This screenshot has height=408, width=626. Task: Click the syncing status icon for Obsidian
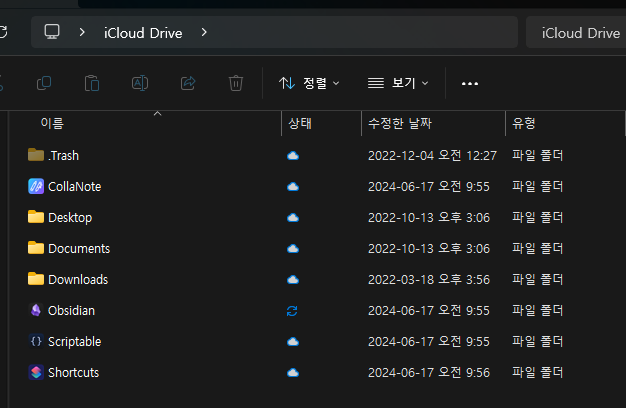point(292,311)
